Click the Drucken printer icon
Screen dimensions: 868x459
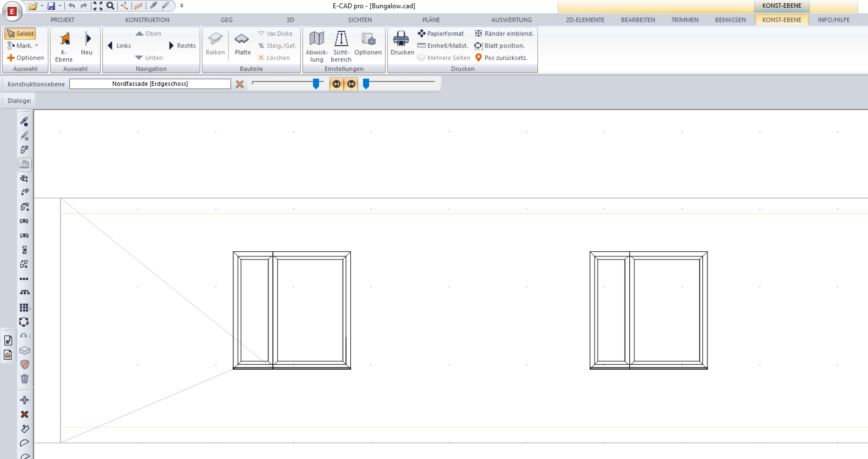click(401, 39)
